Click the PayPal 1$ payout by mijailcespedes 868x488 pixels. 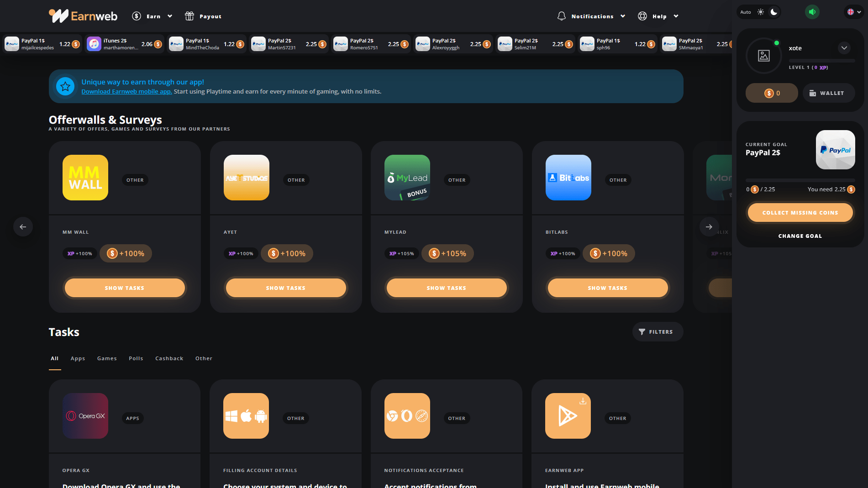(x=42, y=44)
